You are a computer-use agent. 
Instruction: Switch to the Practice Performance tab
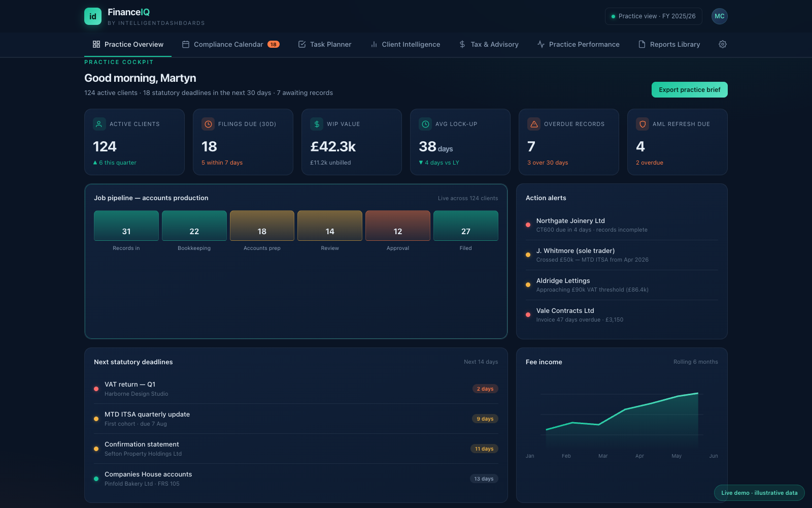point(579,44)
